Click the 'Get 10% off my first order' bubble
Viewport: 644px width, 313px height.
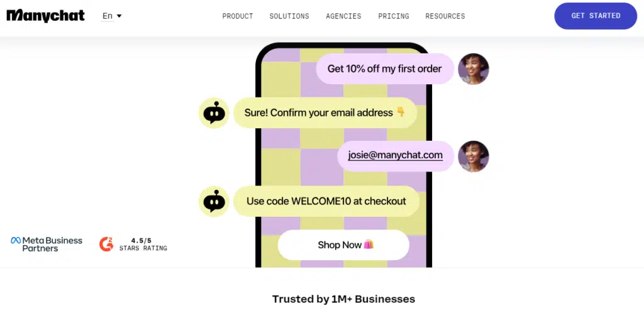(384, 69)
